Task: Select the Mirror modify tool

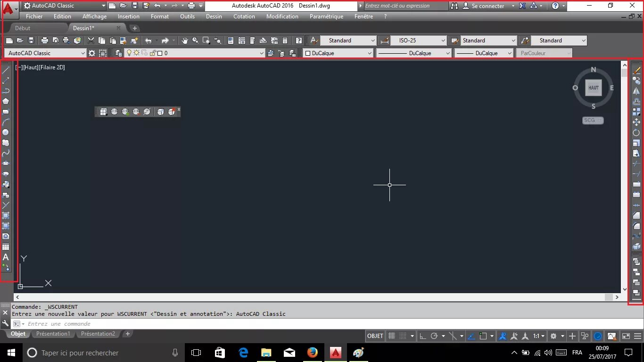Action: pyautogui.click(x=636, y=91)
